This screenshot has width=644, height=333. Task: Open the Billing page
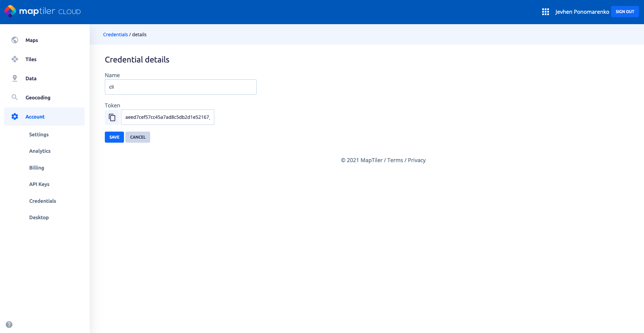click(37, 168)
